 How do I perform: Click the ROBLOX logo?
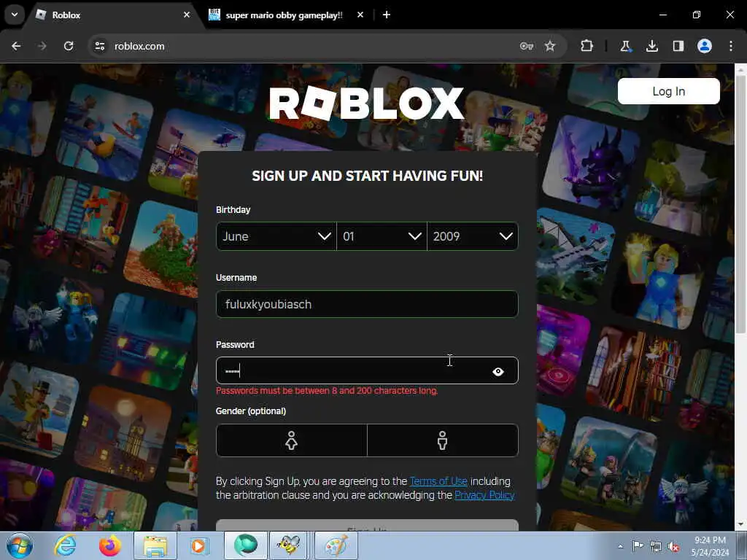point(366,103)
